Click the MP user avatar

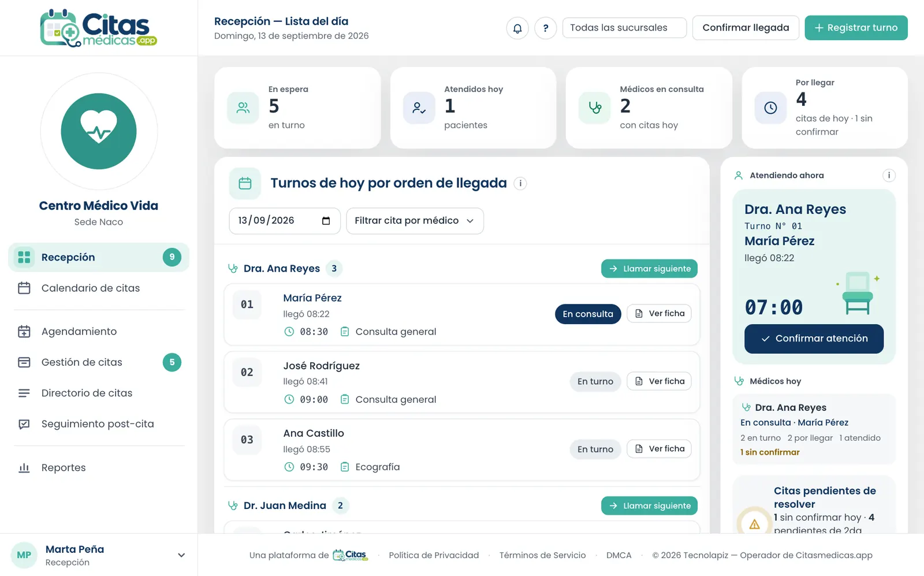(24, 555)
